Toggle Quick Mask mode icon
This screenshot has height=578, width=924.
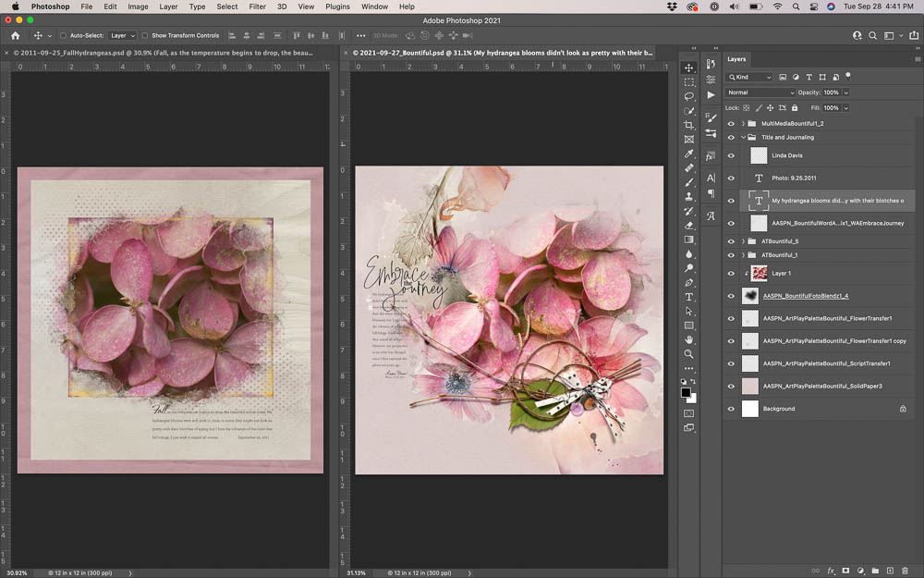click(688, 413)
